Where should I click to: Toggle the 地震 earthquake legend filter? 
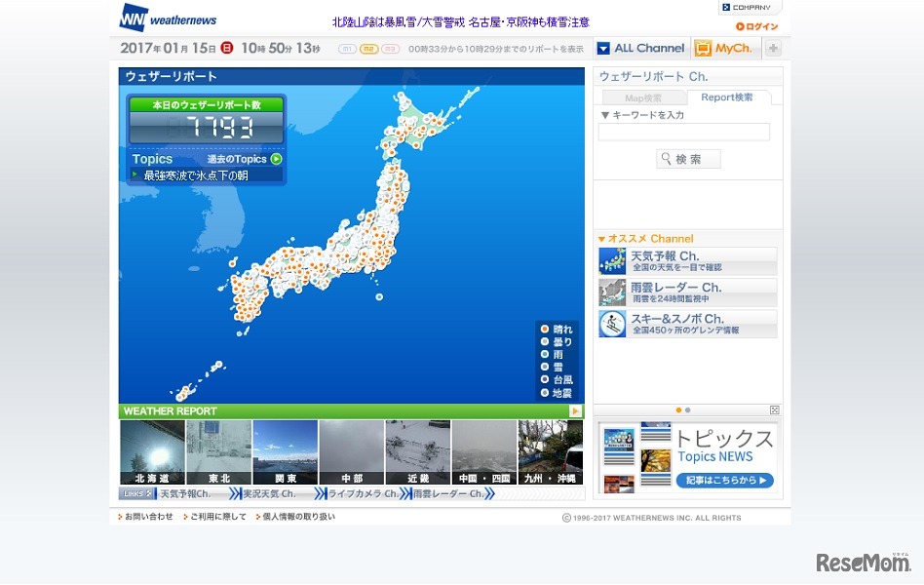(546, 393)
